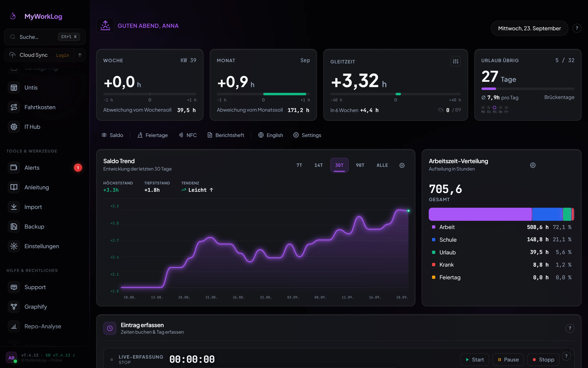The image size is (588, 368).
Task: Select the 30T range tab
Action: click(340, 165)
